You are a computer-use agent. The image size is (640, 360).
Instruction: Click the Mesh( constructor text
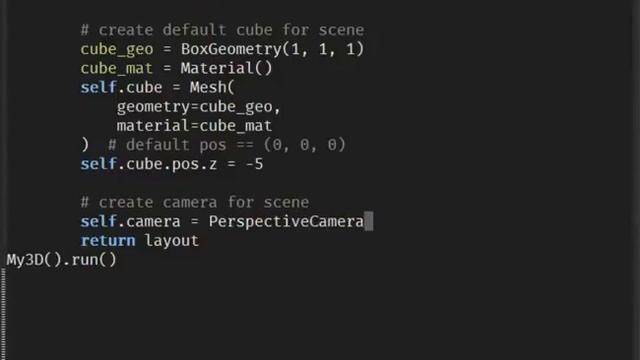pyautogui.click(x=212, y=87)
